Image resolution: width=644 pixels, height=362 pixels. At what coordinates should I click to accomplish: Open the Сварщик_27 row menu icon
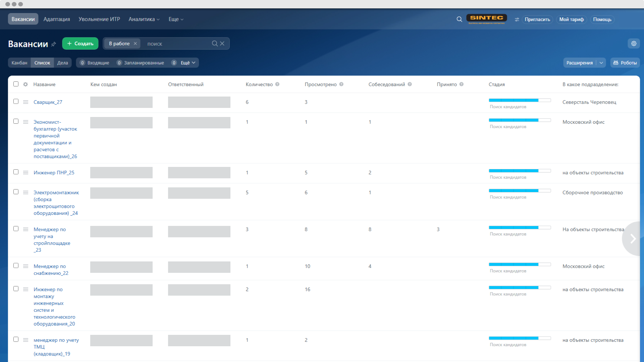point(25,102)
